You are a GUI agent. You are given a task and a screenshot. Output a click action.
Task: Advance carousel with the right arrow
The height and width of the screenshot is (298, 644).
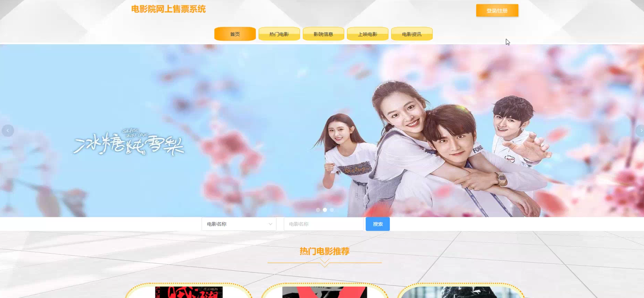click(x=640, y=131)
